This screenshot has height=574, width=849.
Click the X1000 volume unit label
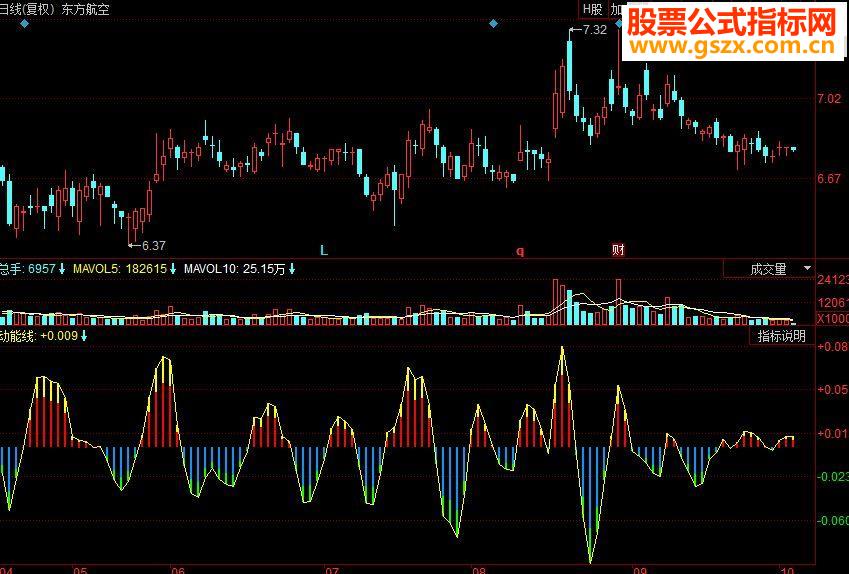pyautogui.click(x=833, y=318)
